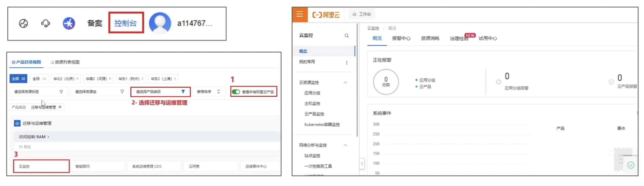Screen dimensions: 644x186
Task: Click the search icon beside 云监控
Action: coord(347,35)
